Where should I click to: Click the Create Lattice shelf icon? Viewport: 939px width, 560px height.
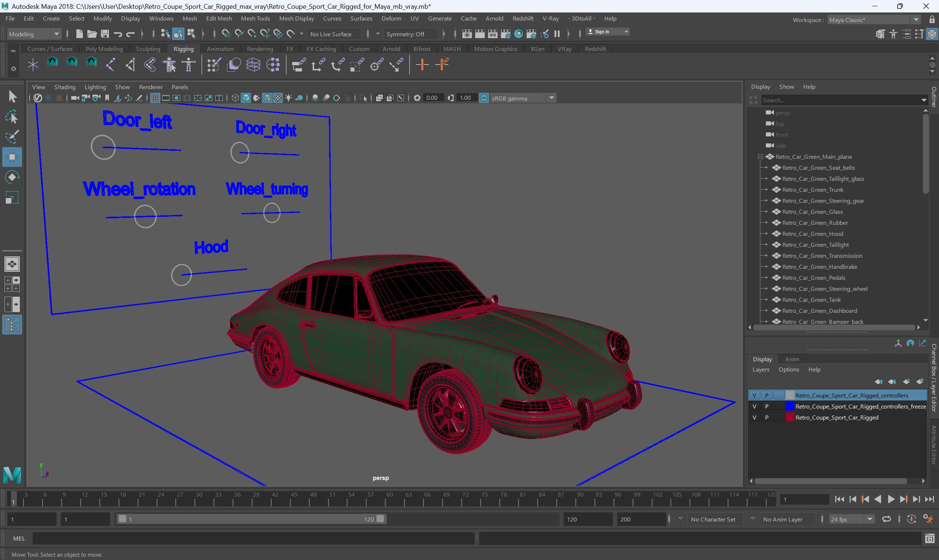(253, 65)
